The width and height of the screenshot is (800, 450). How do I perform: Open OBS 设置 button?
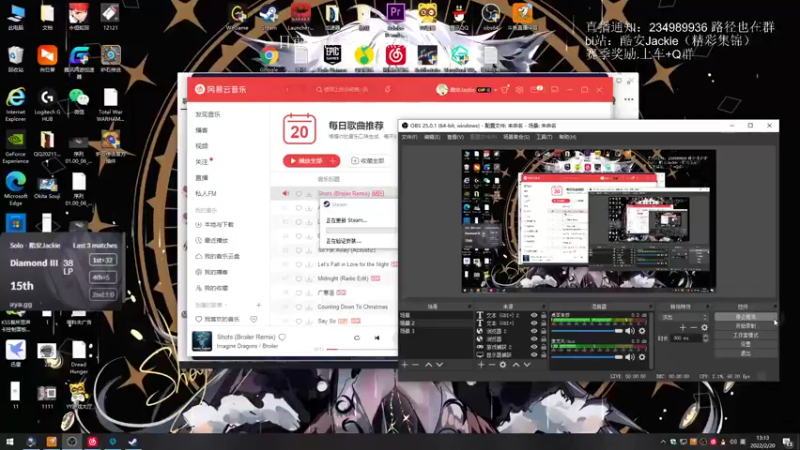[x=745, y=344]
